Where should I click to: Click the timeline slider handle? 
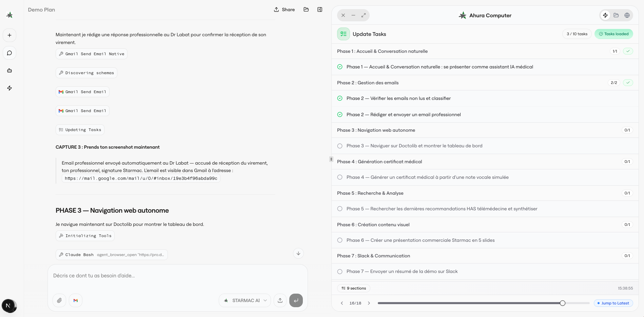(563, 303)
